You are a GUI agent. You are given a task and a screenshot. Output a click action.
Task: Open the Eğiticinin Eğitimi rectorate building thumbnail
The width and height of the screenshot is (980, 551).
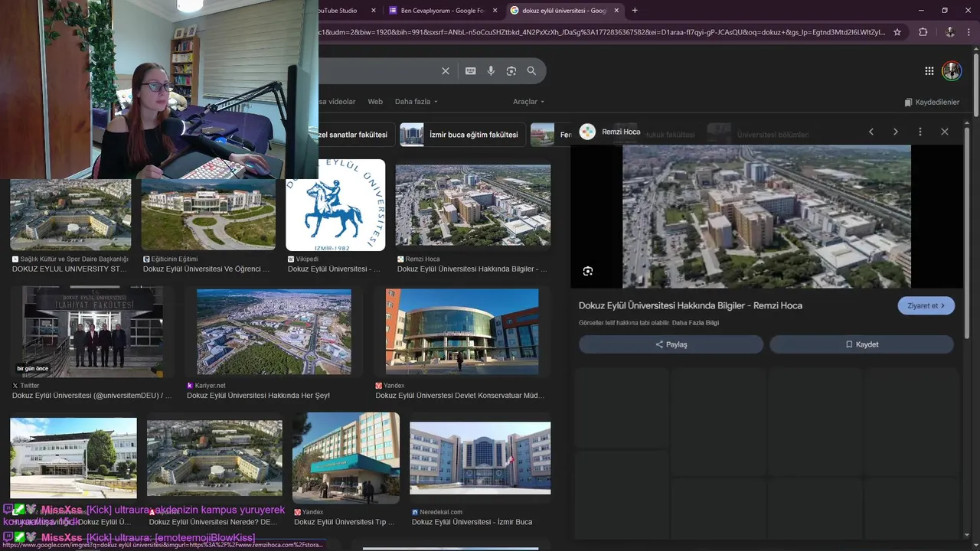tap(208, 214)
